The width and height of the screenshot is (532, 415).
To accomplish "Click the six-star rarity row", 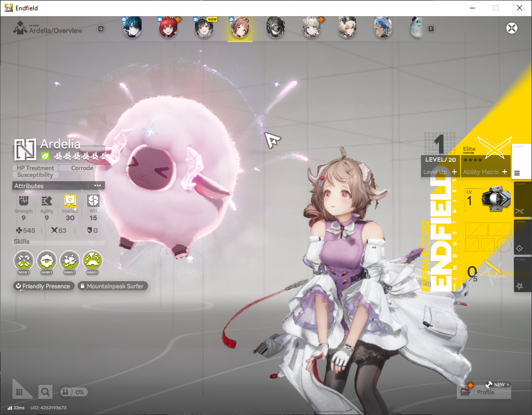I will click(81, 156).
